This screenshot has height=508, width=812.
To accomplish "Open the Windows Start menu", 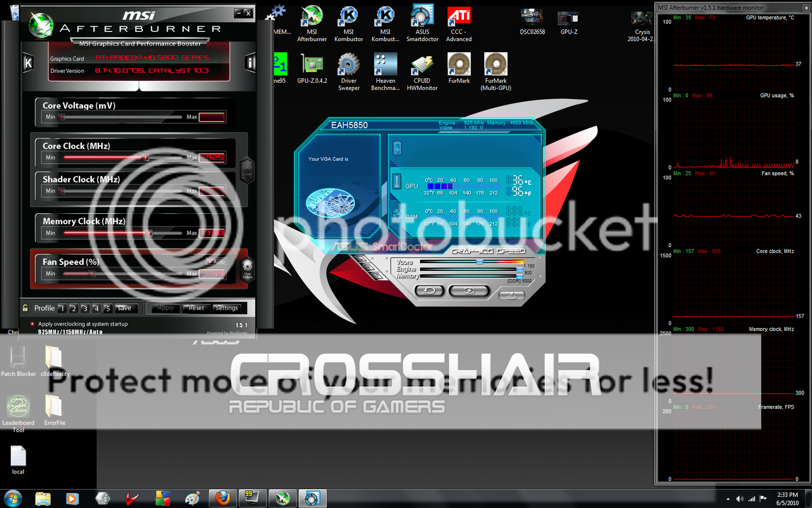I will pos(12,498).
